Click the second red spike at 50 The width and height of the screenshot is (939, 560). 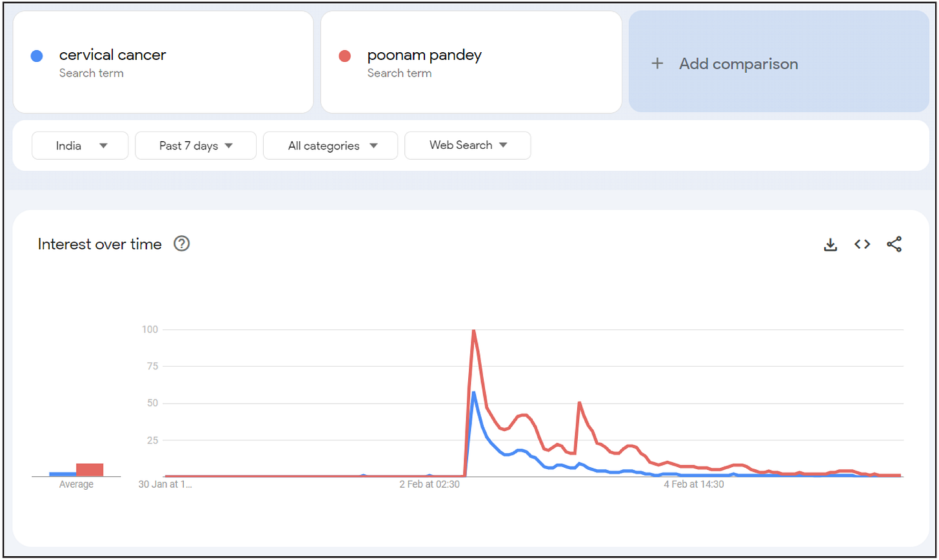coord(580,403)
